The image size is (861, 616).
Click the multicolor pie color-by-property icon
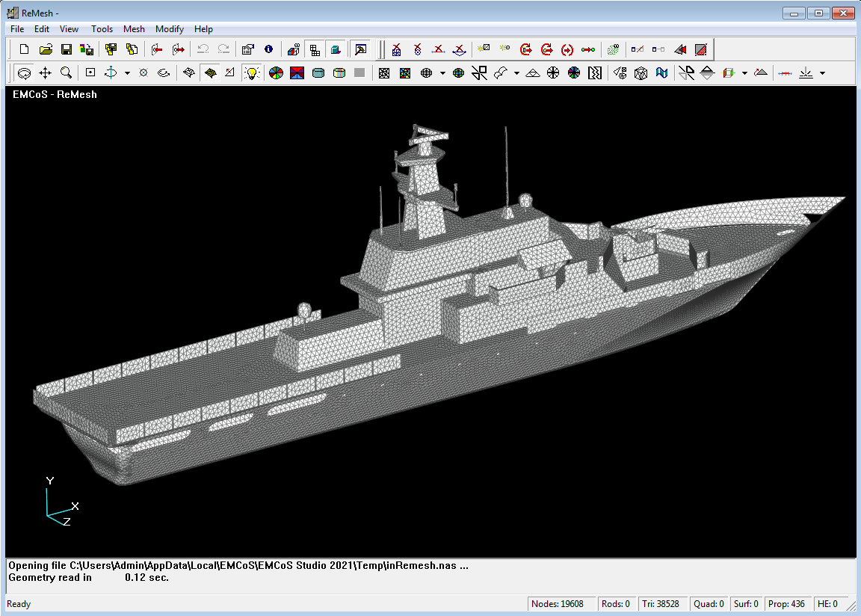pos(276,73)
